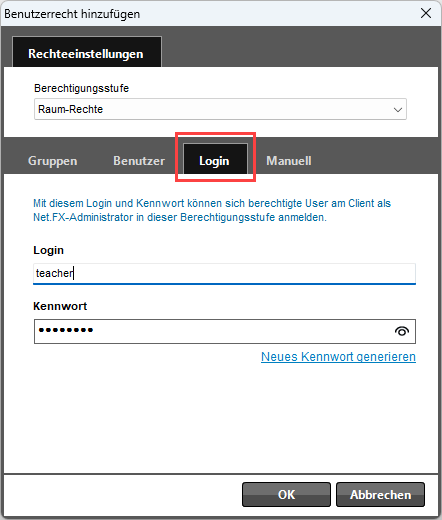
Task: Open the Manuell tab
Action: point(289,161)
